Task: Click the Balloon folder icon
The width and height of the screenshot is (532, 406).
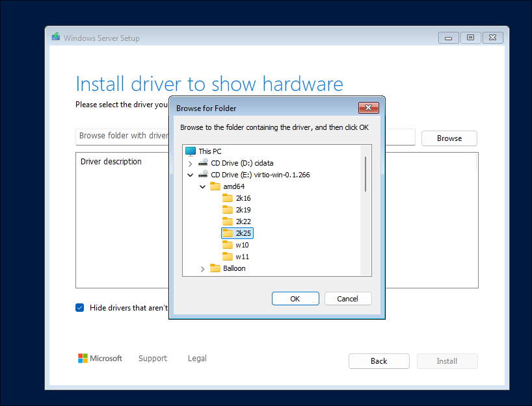Action: tap(215, 268)
